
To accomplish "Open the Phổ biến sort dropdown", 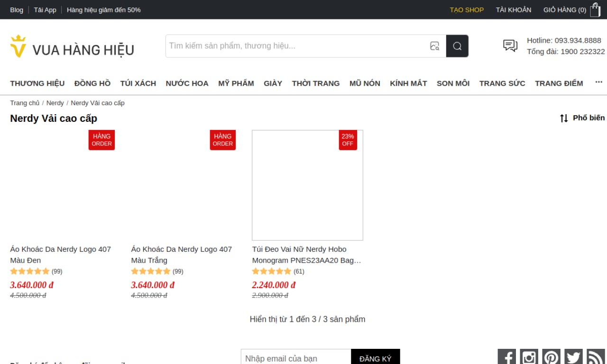I will (x=589, y=118).
